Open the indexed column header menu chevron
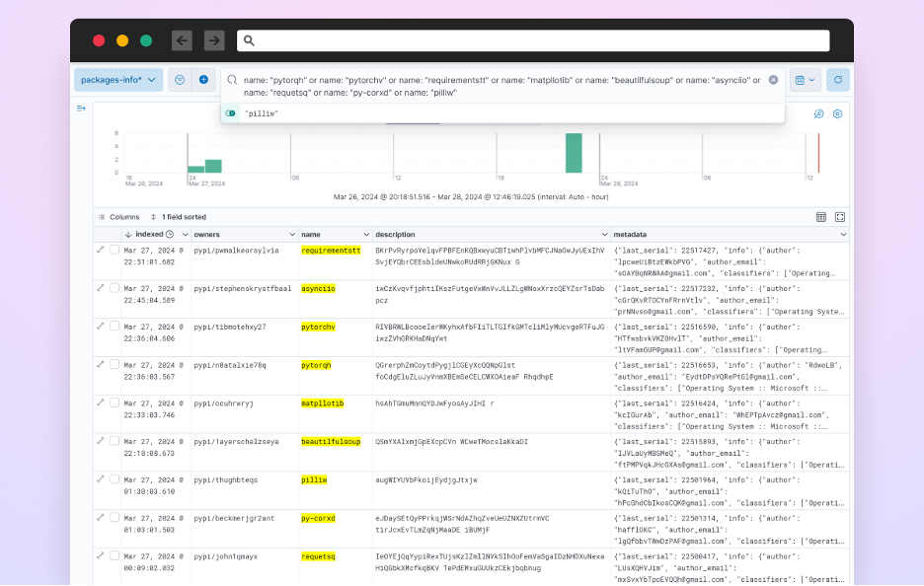This screenshot has height=586, width=924. (185, 235)
